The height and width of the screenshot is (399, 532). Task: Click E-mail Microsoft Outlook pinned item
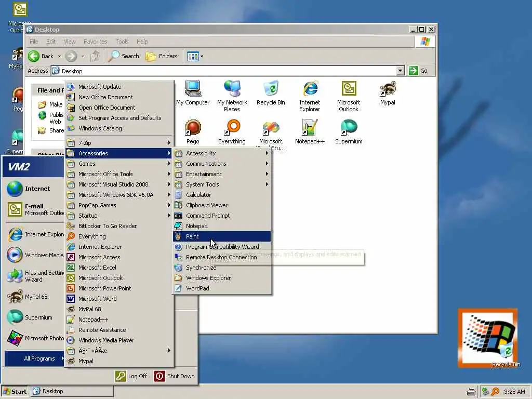coord(34,209)
